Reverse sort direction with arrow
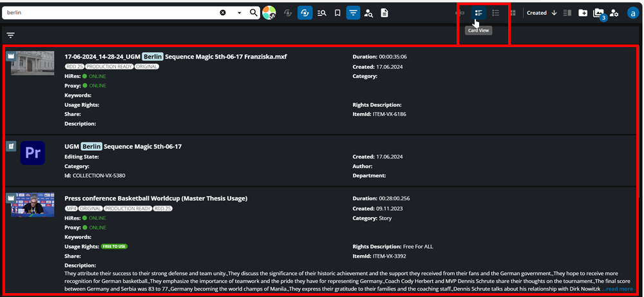 point(554,13)
